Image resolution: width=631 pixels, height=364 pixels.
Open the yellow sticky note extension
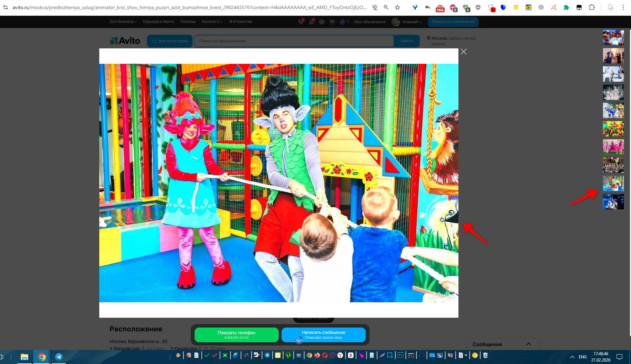(x=516, y=7)
